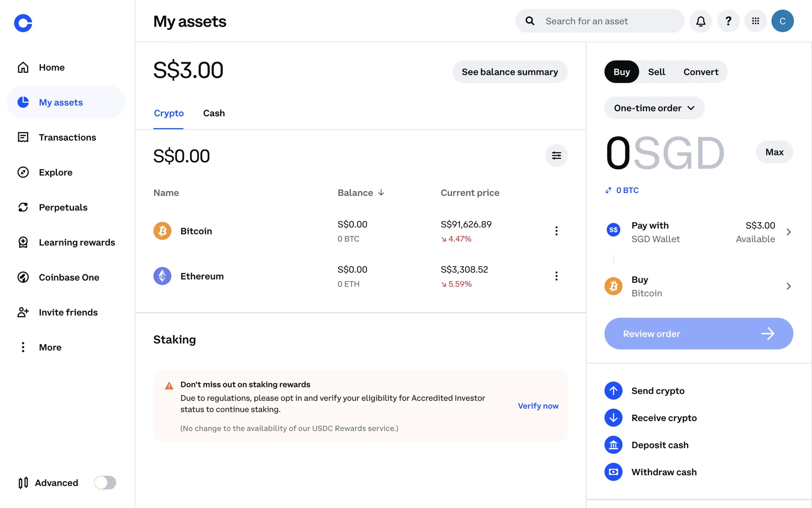Open the apps grid menu icon

(755, 21)
